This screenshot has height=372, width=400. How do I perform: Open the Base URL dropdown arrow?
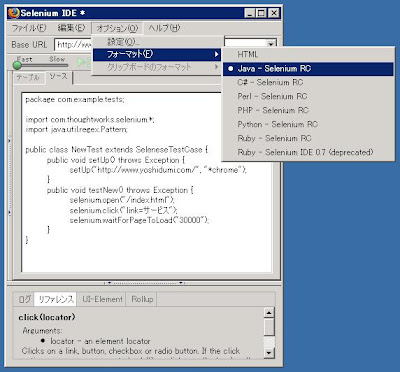pyautogui.click(x=271, y=44)
